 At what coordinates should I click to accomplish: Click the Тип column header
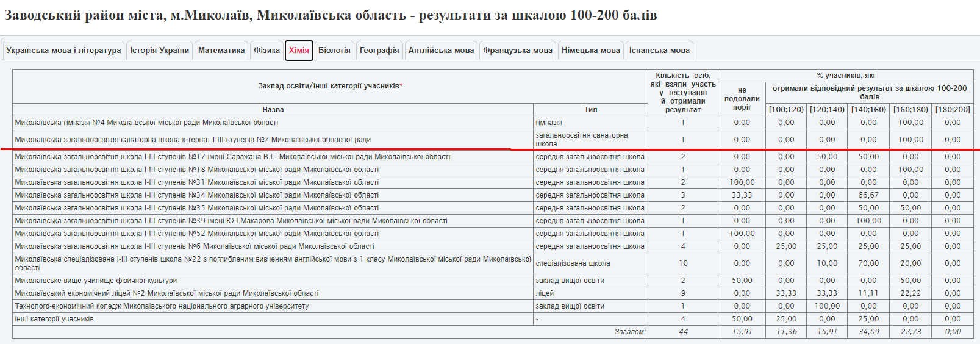point(590,110)
